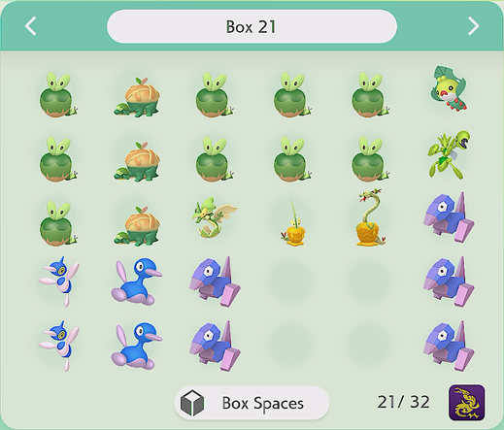Go to the next box with right arrow

point(473,26)
